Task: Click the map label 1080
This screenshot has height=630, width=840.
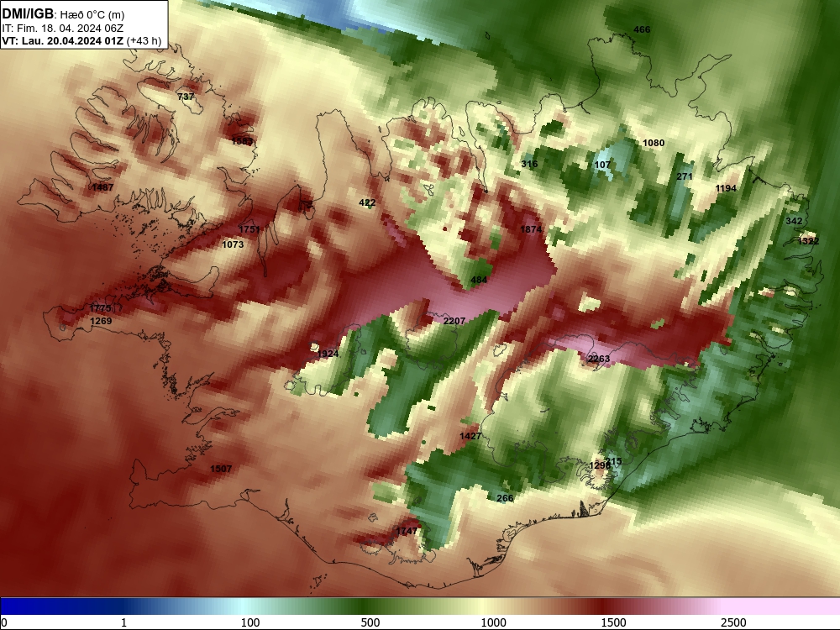Action: coord(654,143)
